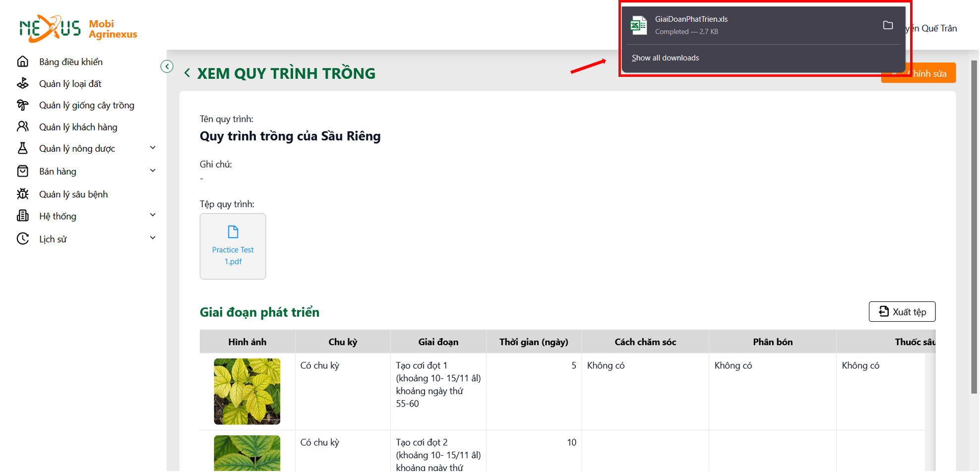Click the Bán hàng shopping bag icon
Viewport: 980px width, 472px height.
(23, 171)
